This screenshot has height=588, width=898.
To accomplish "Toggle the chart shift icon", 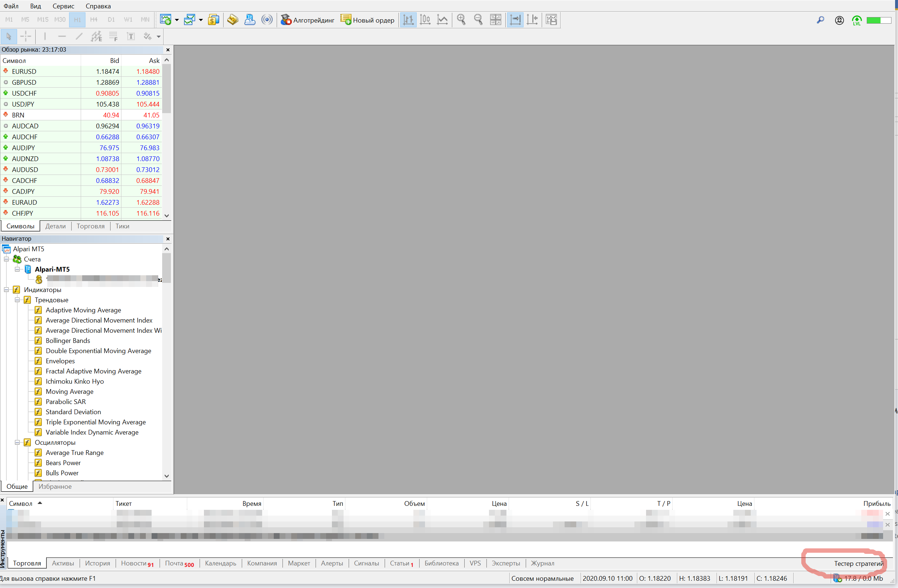I will [x=532, y=20].
